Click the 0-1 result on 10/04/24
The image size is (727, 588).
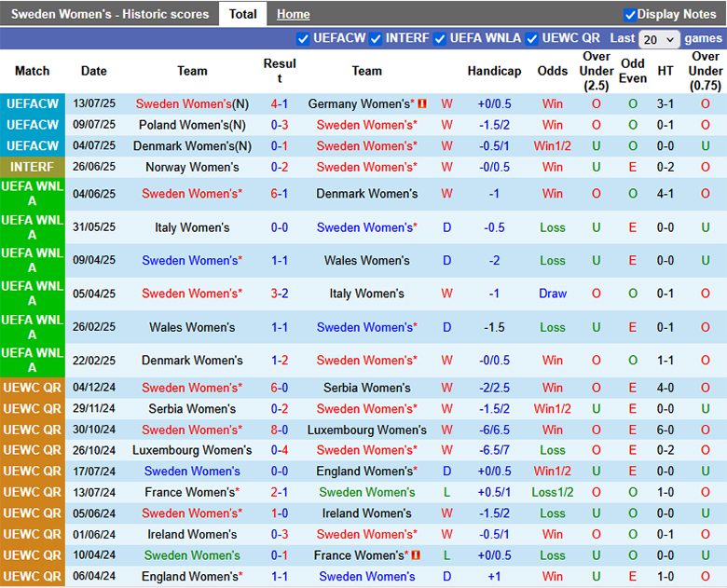pyautogui.click(x=279, y=555)
